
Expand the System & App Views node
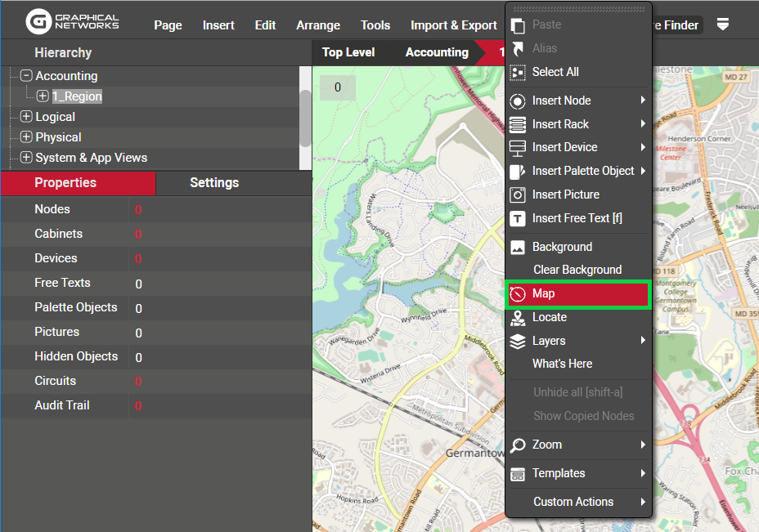(x=26, y=158)
